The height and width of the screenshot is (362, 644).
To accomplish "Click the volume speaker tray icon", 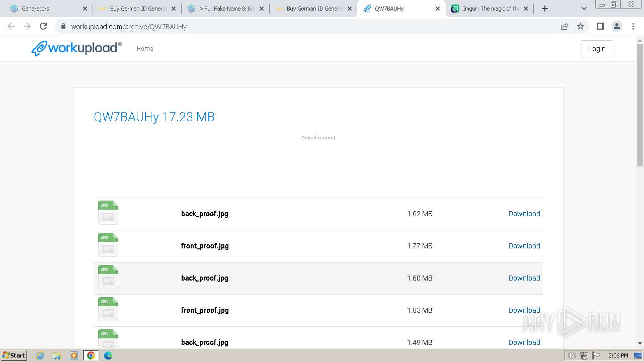I will click(x=572, y=355).
